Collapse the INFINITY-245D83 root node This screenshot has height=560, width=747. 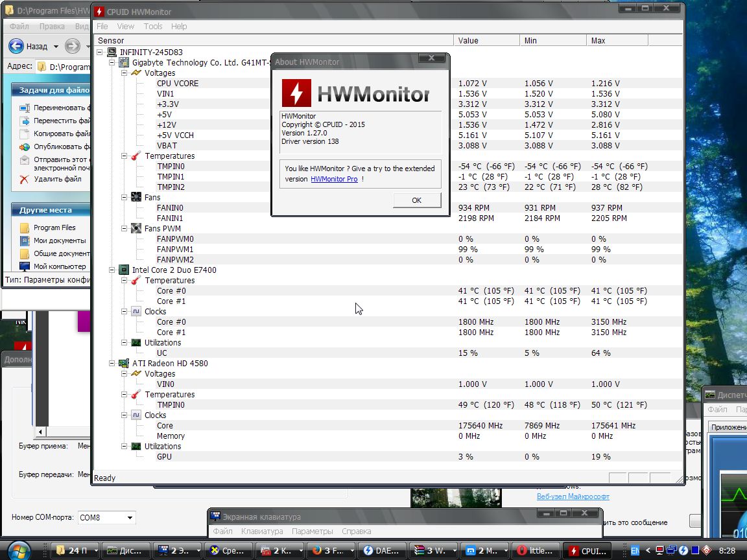click(x=100, y=52)
